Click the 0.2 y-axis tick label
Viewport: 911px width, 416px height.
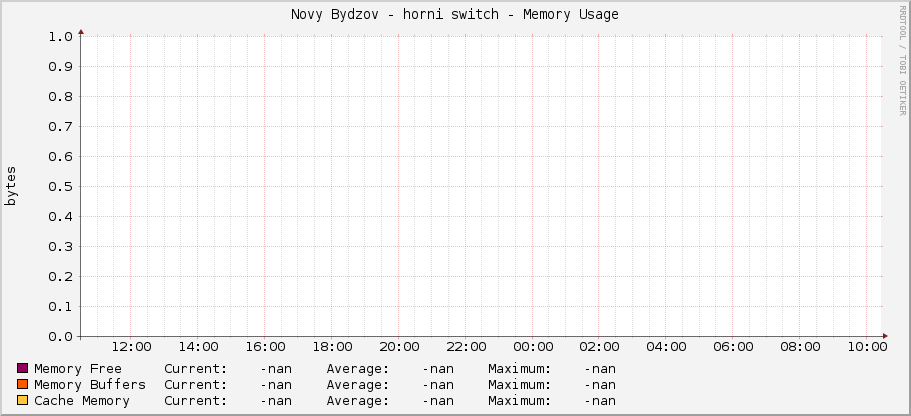click(60, 277)
